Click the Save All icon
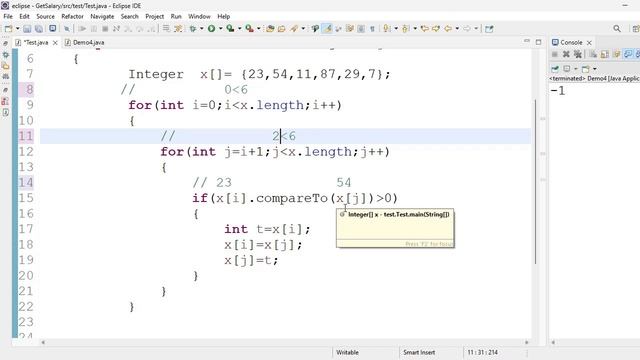Image resolution: width=640 pixels, height=360 pixels. [39, 29]
